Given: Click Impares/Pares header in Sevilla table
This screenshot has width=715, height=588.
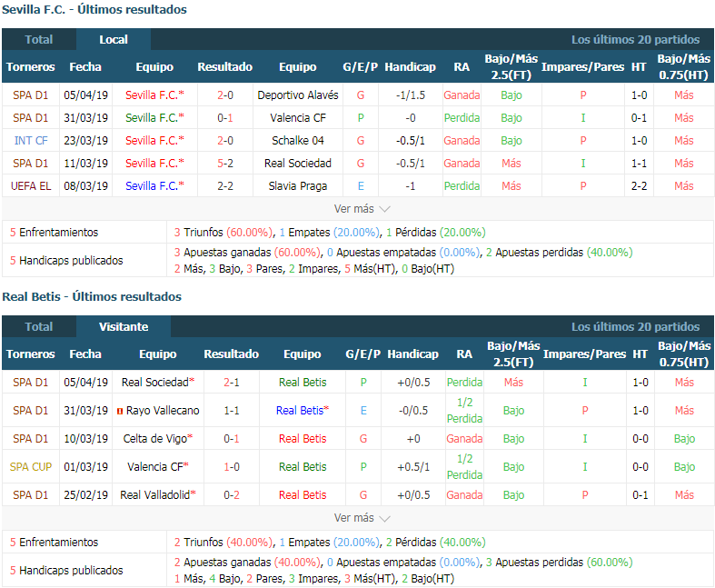Looking at the screenshot, I should click(582, 66).
